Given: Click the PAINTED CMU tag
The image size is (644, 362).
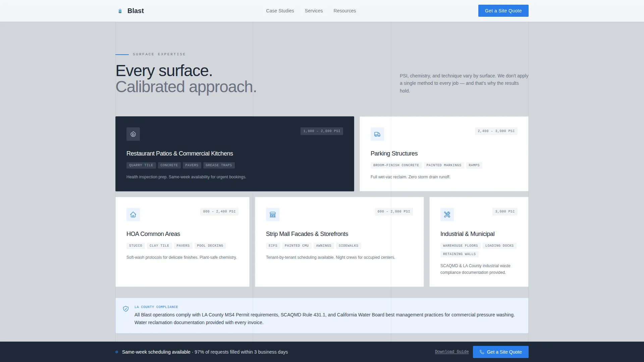Looking at the screenshot, I should click(297, 246).
